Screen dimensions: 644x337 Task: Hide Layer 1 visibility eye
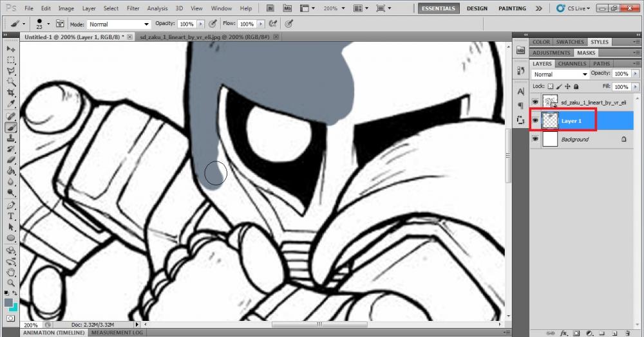tap(535, 120)
